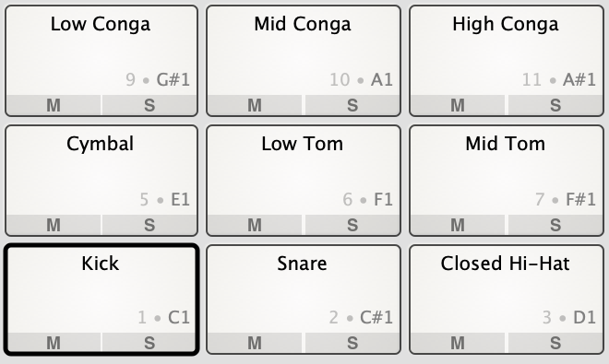Viewport: 609px width, 364px height.
Task: Mute the Cymbal pad
Action: (x=54, y=225)
